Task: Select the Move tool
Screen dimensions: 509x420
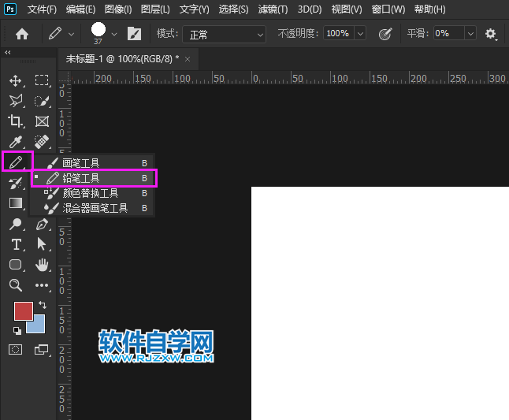Action: pyautogui.click(x=15, y=80)
